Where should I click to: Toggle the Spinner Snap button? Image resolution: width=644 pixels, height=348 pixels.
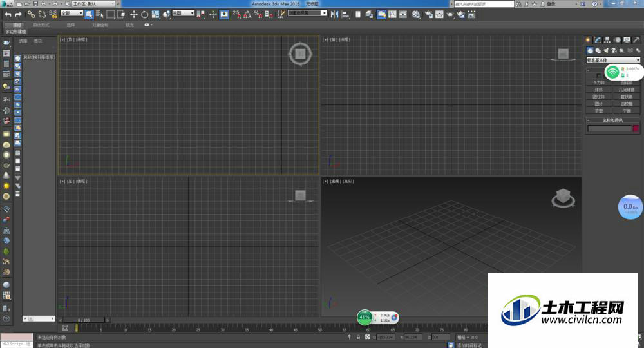(269, 14)
